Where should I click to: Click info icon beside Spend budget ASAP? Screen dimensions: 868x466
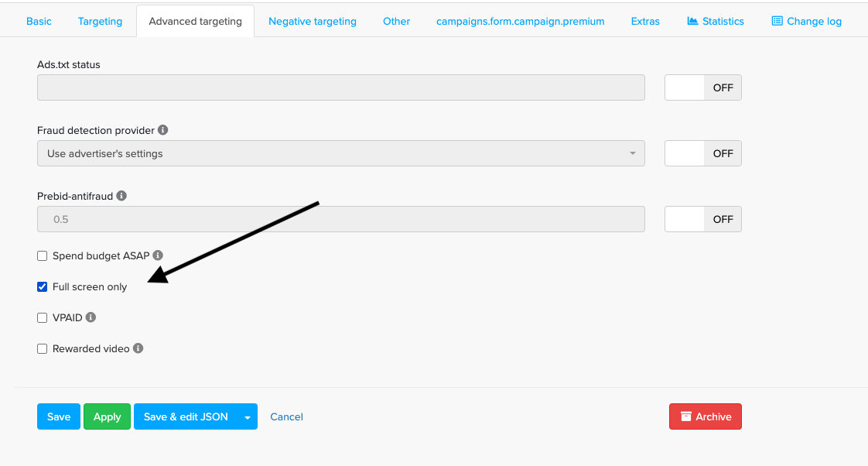[x=158, y=255]
